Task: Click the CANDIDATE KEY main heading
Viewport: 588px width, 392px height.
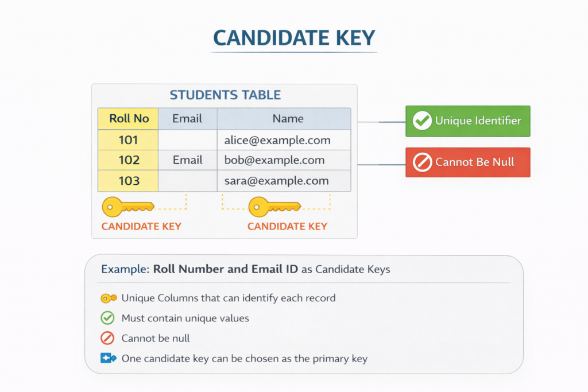Action: [294, 38]
